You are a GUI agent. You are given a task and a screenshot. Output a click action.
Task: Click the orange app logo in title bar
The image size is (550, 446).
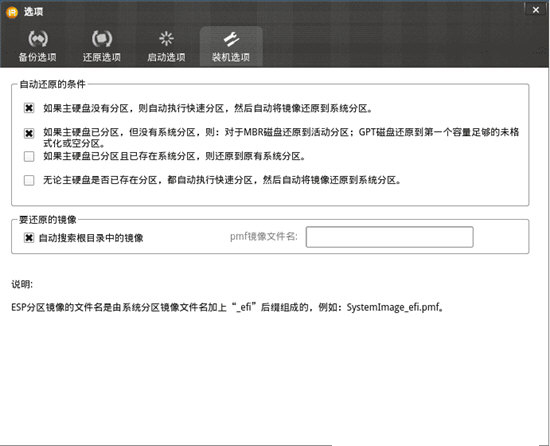click(12, 12)
